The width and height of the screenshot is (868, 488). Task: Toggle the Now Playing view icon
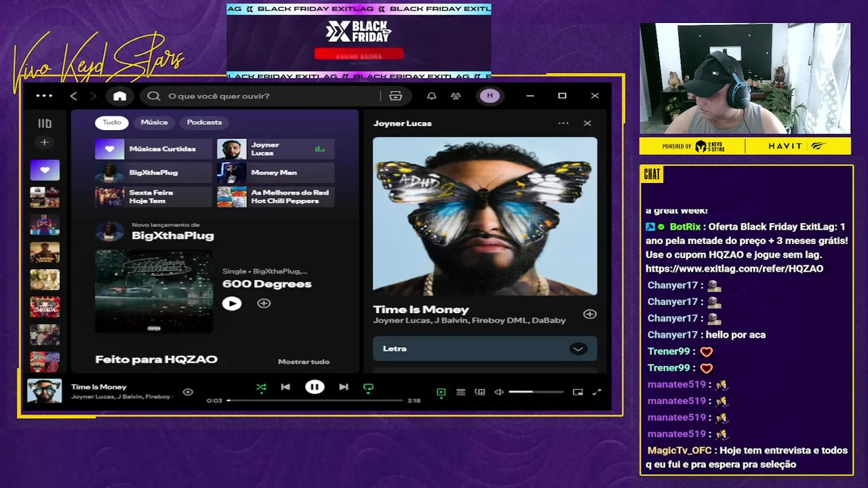coord(441,392)
